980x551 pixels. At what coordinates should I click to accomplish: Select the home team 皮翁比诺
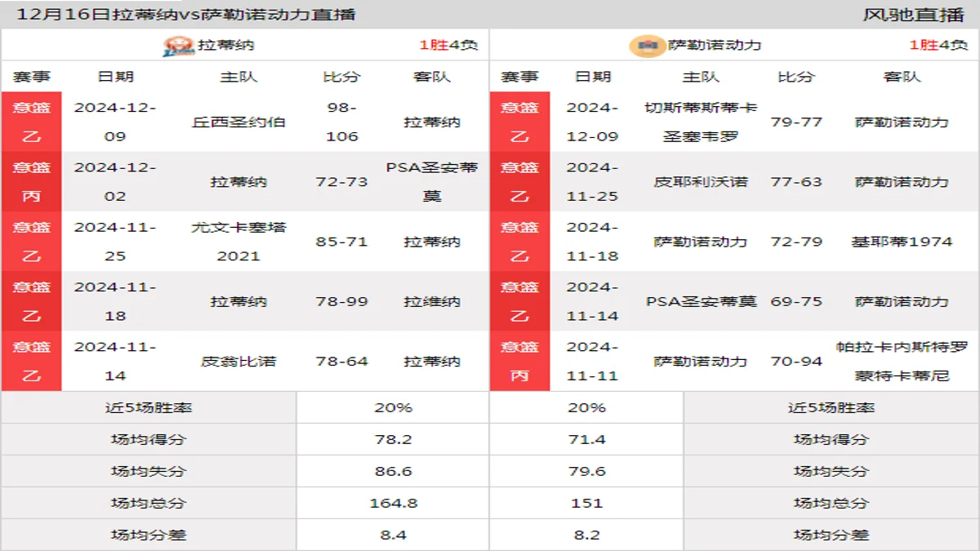(238, 362)
